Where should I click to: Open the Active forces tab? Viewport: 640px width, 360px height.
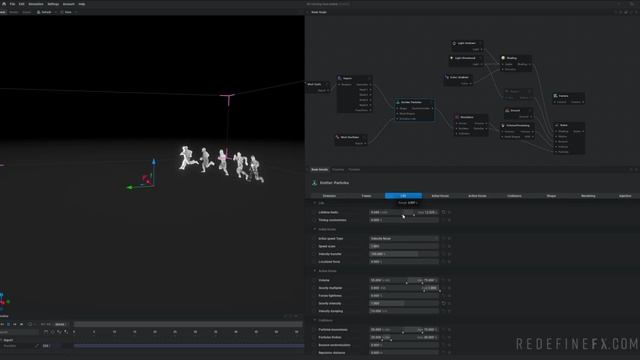tap(477, 196)
